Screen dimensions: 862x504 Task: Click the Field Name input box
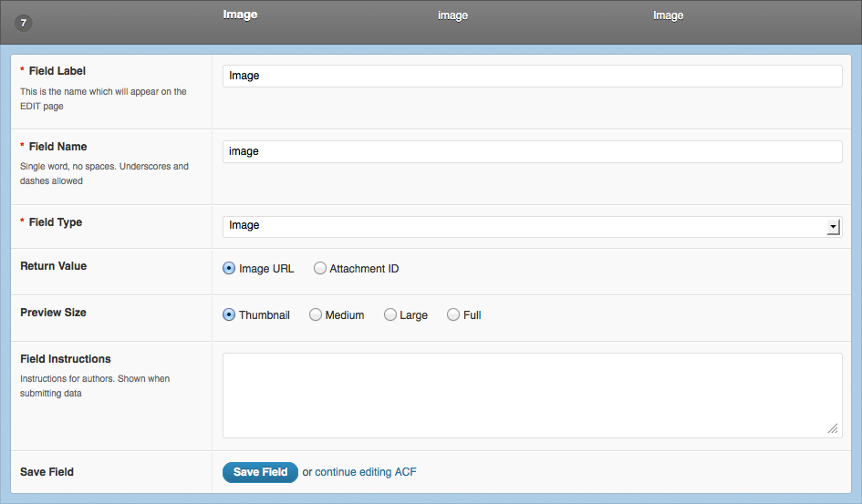532,151
